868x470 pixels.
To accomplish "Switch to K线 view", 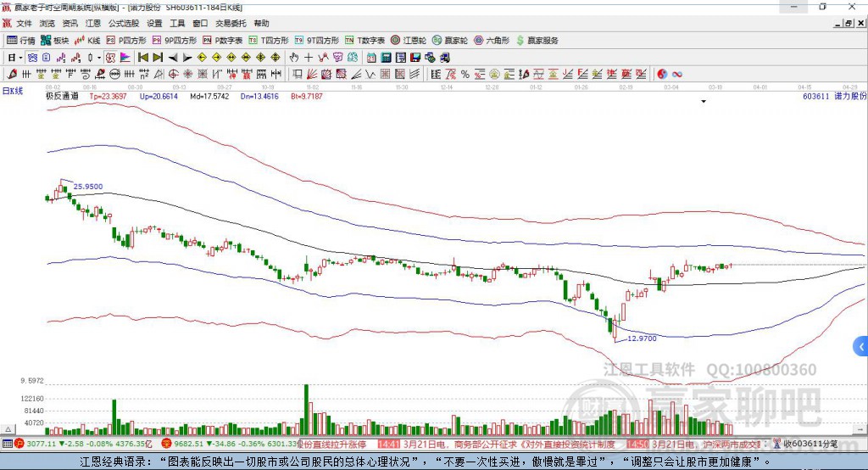I will 87,41.
